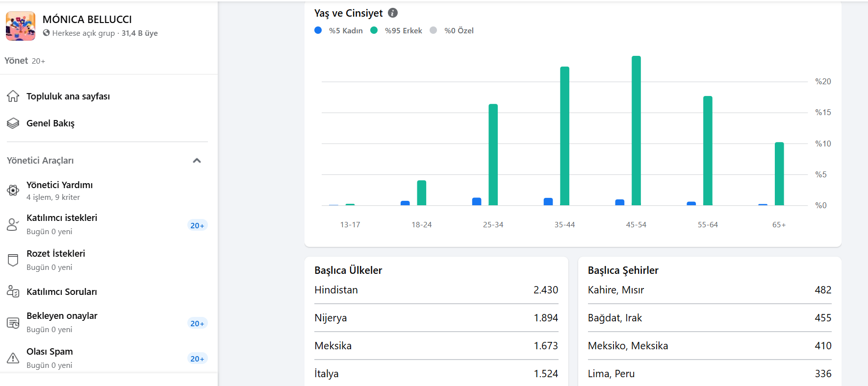Click the Lima, Peru city row
This screenshot has height=386, width=868.
click(x=710, y=373)
